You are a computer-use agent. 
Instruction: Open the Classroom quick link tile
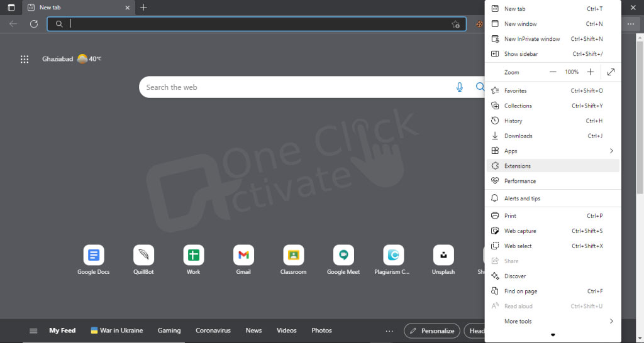click(293, 259)
